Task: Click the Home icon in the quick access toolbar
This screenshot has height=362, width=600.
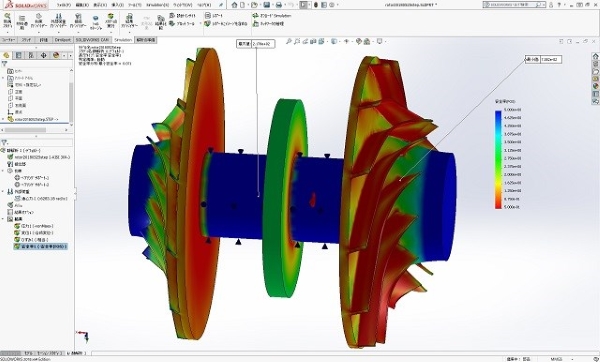Action: [x=234, y=5]
